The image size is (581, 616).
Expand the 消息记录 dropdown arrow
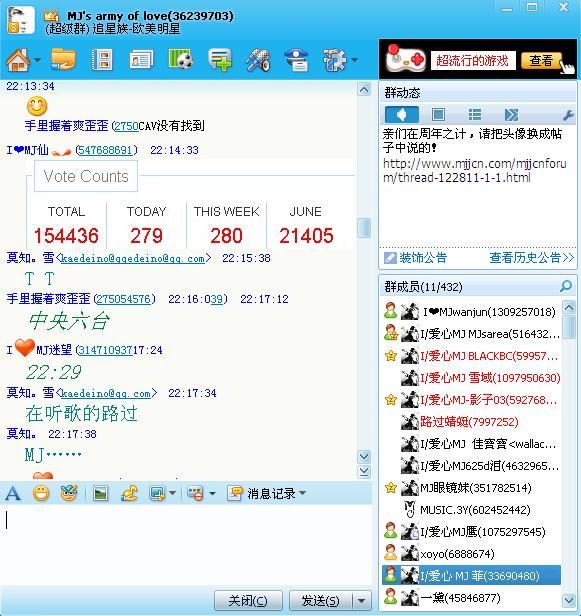pyautogui.click(x=302, y=493)
